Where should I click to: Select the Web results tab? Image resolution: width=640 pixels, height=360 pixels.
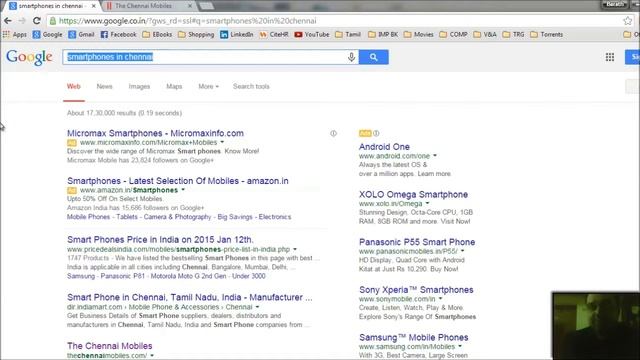[73, 87]
